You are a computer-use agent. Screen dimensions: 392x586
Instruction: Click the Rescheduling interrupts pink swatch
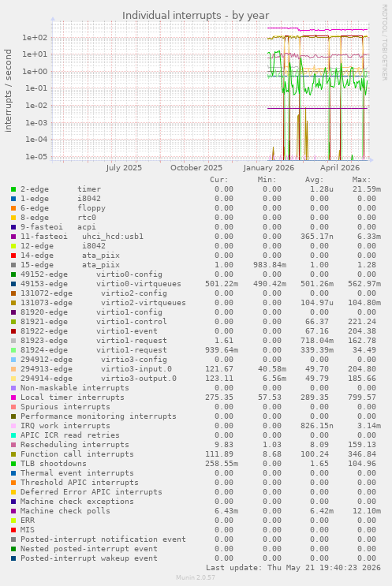point(13,445)
